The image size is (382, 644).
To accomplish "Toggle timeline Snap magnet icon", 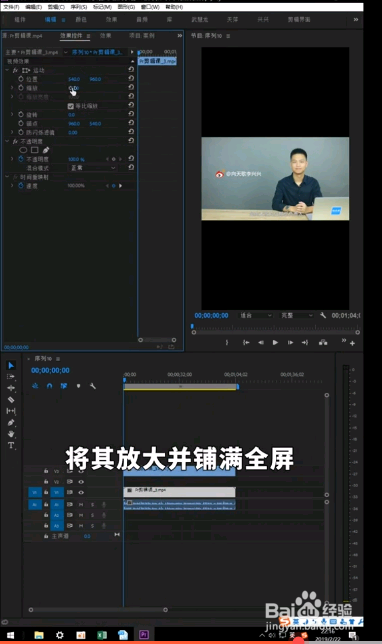I will click(x=49, y=386).
